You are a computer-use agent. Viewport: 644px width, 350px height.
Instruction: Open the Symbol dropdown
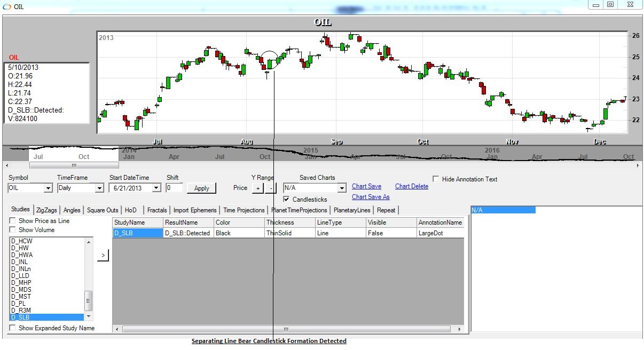48,188
